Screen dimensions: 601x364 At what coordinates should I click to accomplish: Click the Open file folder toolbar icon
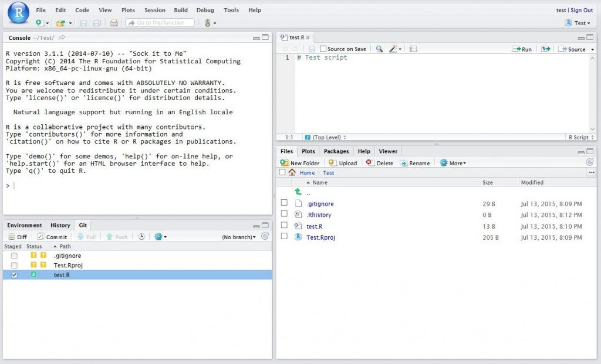point(62,22)
